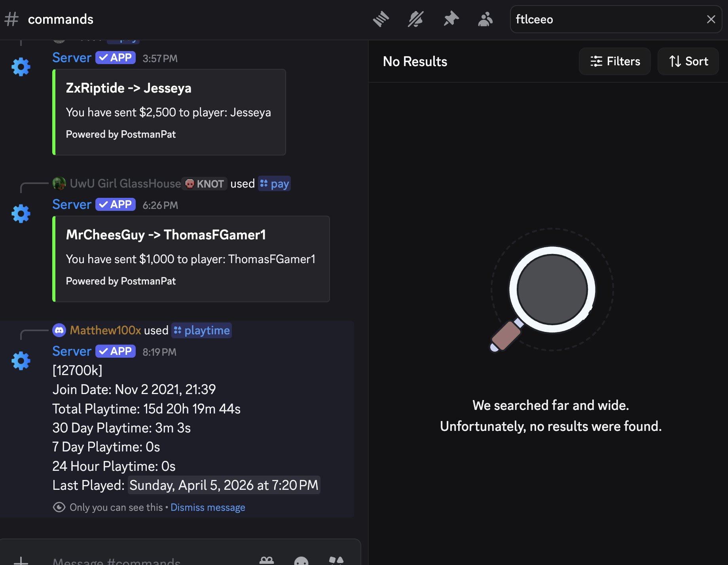
Task: Clear the ftlceeo search query
Action: pyautogui.click(x=711, y=19)
